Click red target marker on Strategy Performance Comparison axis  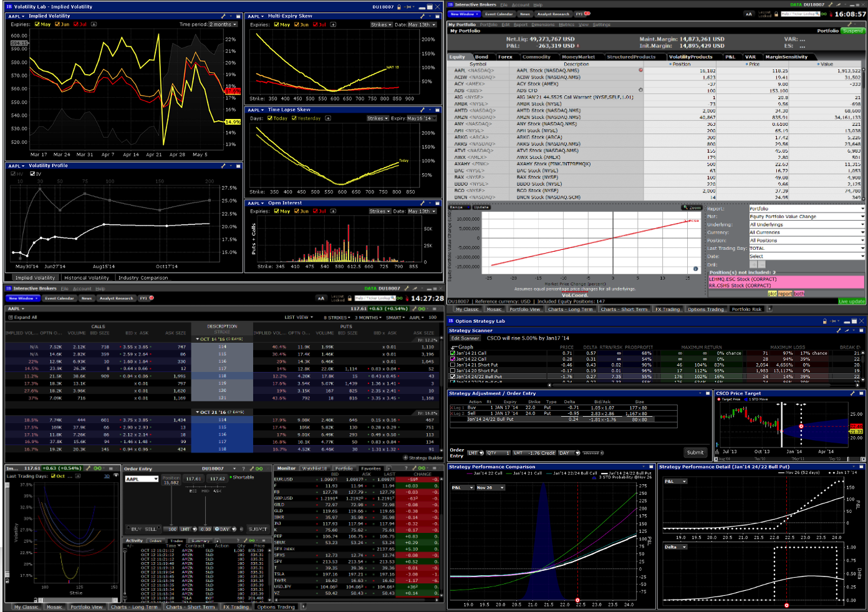click(577, 601)
